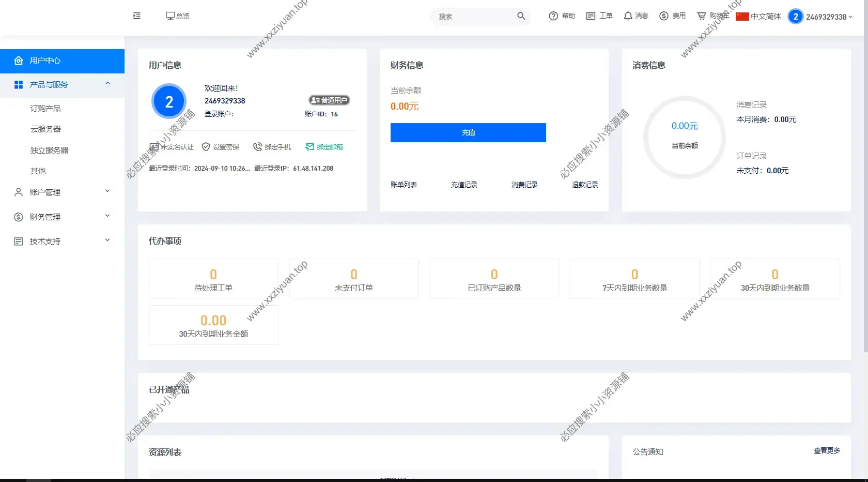
Task: Click the bind phone icon
Action: [x=257, y=147]
